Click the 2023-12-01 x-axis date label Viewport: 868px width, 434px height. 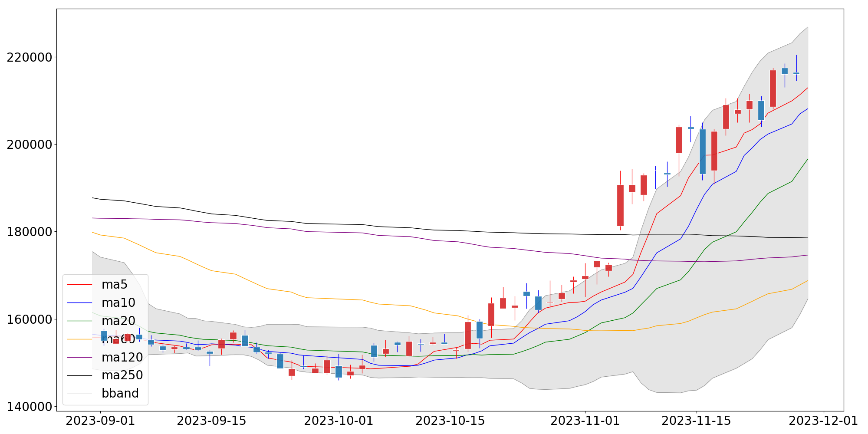point(824,421)
